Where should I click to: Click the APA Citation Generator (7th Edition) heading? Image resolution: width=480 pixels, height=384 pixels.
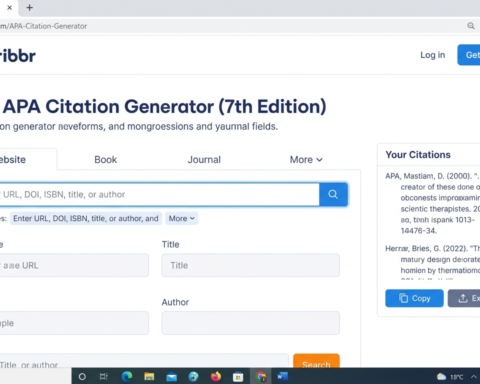[164, 107]
